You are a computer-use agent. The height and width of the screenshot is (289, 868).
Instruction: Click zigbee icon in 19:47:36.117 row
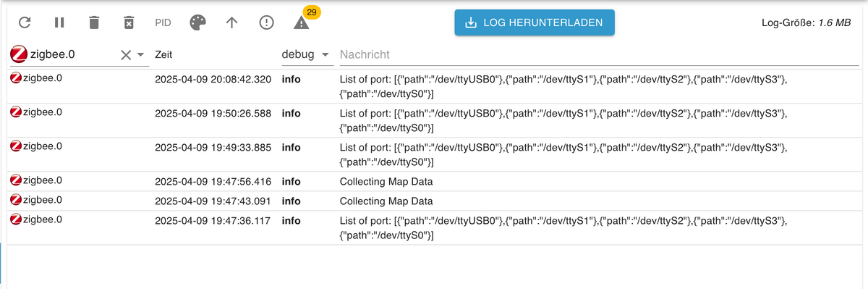point(17,219)
